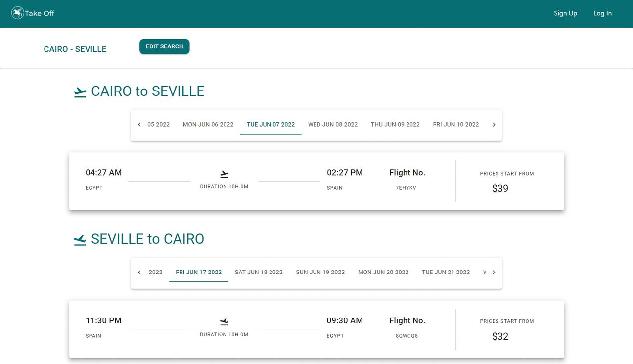
Task: Select the $39 Cairo to Seville flight card
Action: pos(316,181)
